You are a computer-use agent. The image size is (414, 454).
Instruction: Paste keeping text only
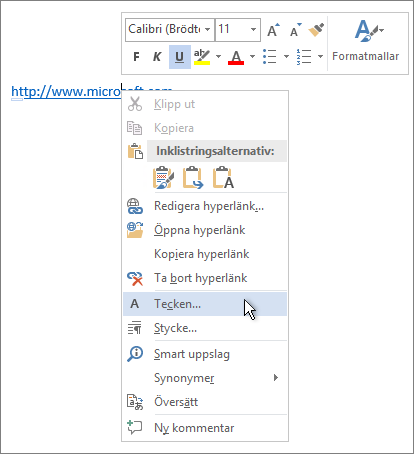223,177
